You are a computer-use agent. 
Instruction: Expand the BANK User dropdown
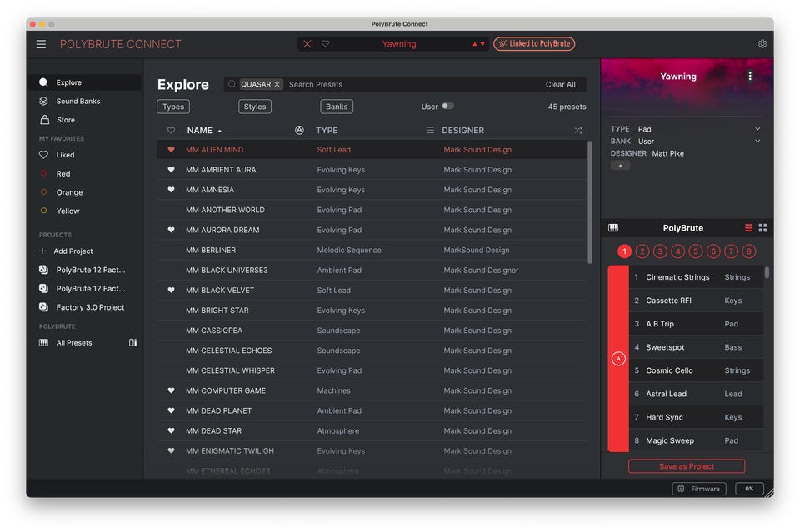(x=757, y=142)
